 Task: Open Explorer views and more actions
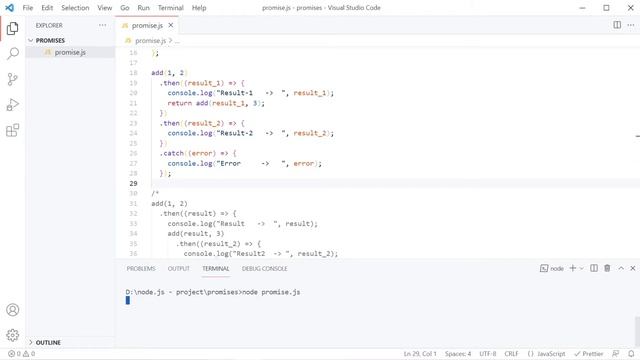pyautogui.click(x=102, y=25)
